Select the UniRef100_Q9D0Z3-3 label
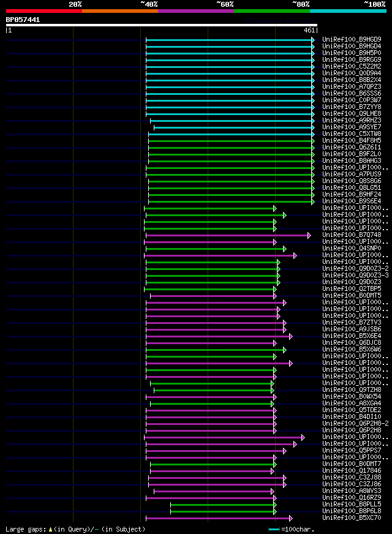This screenshot has width=392, height=534. [x=356, y=276]
